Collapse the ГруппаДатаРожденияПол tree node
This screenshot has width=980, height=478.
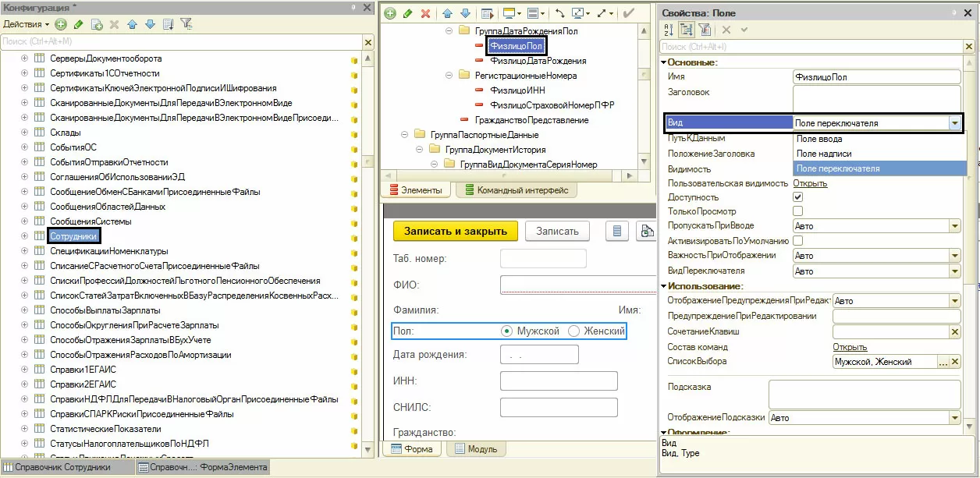[449, 31]
